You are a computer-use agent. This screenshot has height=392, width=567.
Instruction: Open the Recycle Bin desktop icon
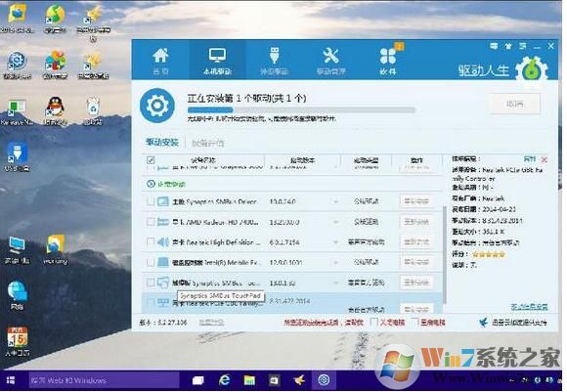93,111
